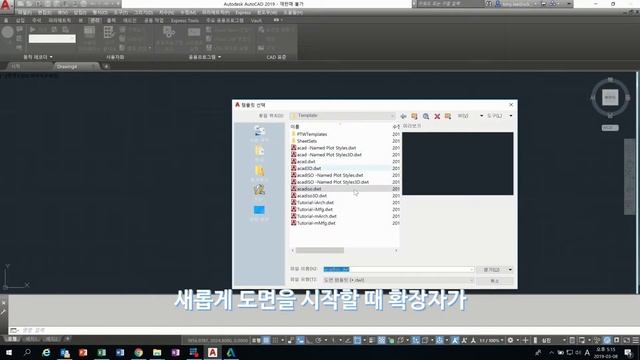Expand the Template look-in folder dropdown
The width and height of the screenshot is (640, 360).
(392, 116)
